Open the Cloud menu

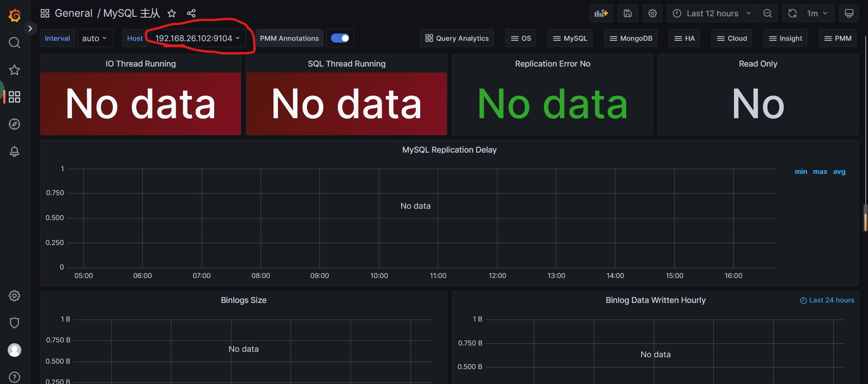[x=732, y=38]
